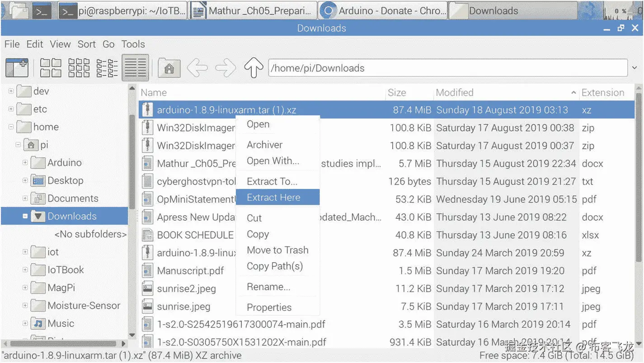Switch to Mathur _Ch05 document taskbar window

coord(253,10)
